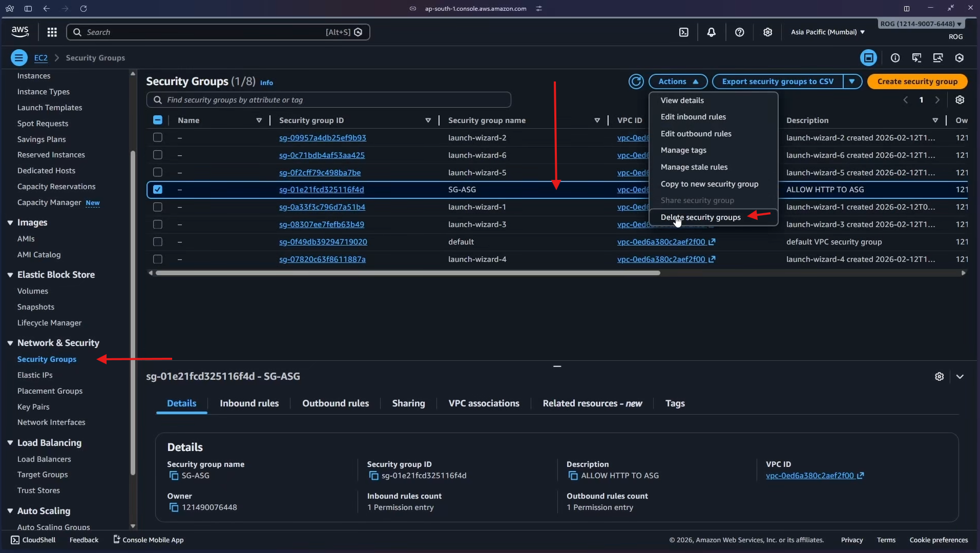The width and height of the screenshot is (980, 553).
Task: Tick the default security group checkbox
Action: pos(158,242)
